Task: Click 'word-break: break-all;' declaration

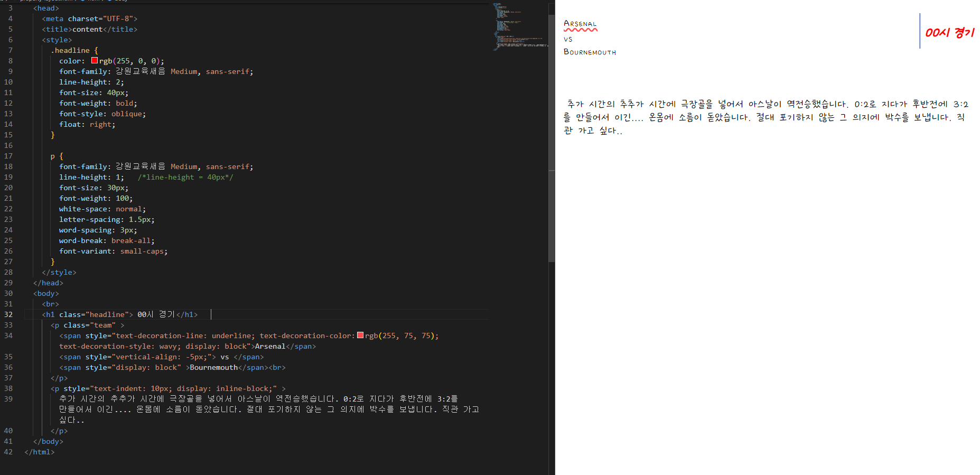Action: [107, 240]
